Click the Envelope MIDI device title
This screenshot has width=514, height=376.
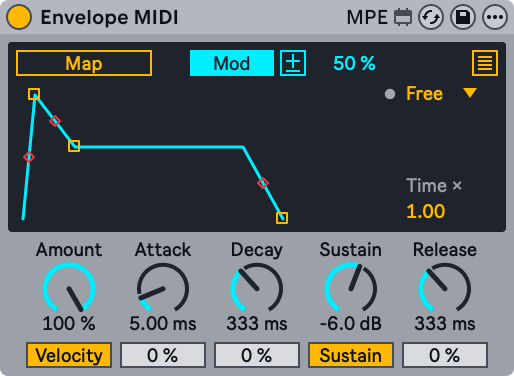coord(110,17)
